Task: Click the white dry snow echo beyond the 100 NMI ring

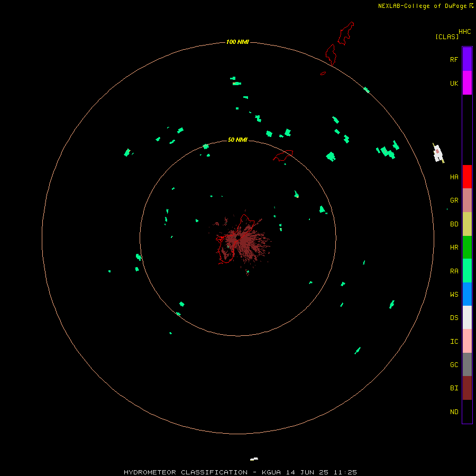Action: [x=438, y=153]
